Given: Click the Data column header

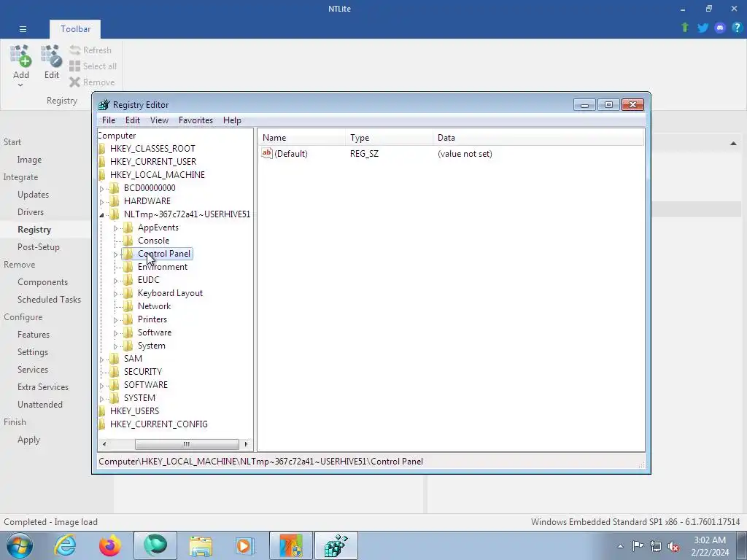Looking at the screenshot, I should (x=538, y=138).
